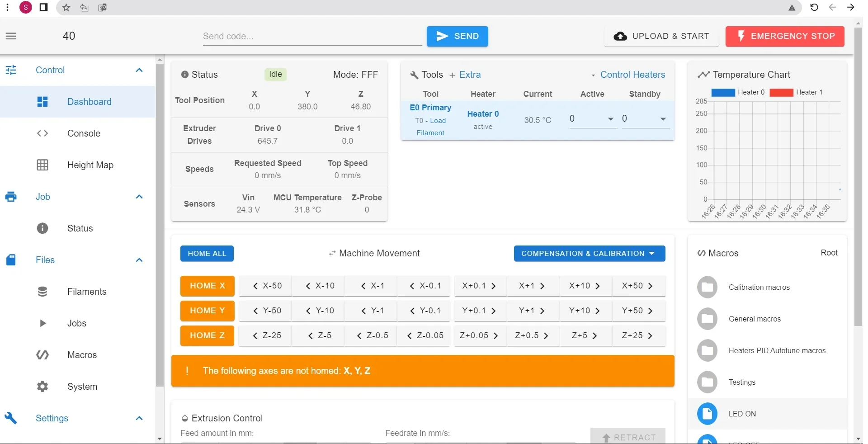Click the plus icon to add an Extra tool
The height and width of the screenshot is (444, 868).
click(452, 75)
